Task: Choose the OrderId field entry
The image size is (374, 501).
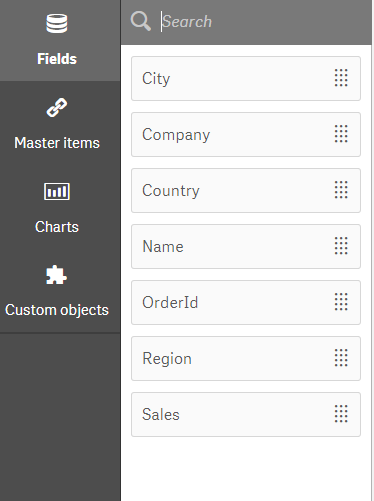Action: [x=246, y=302]
